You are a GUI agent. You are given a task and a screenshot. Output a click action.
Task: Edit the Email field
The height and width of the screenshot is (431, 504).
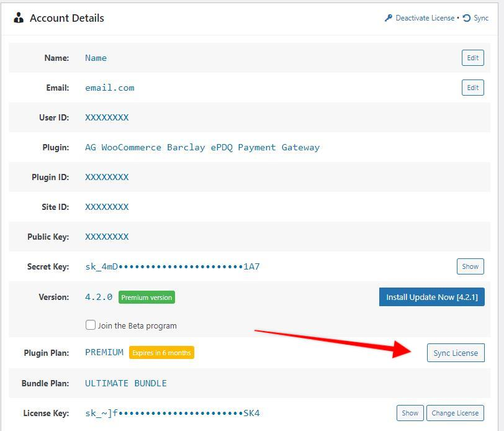pyautogui.click(x=472, y=88)
